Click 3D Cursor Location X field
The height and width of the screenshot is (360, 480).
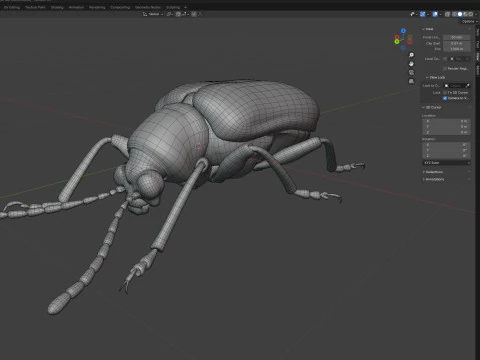click(x=446, y=121)
